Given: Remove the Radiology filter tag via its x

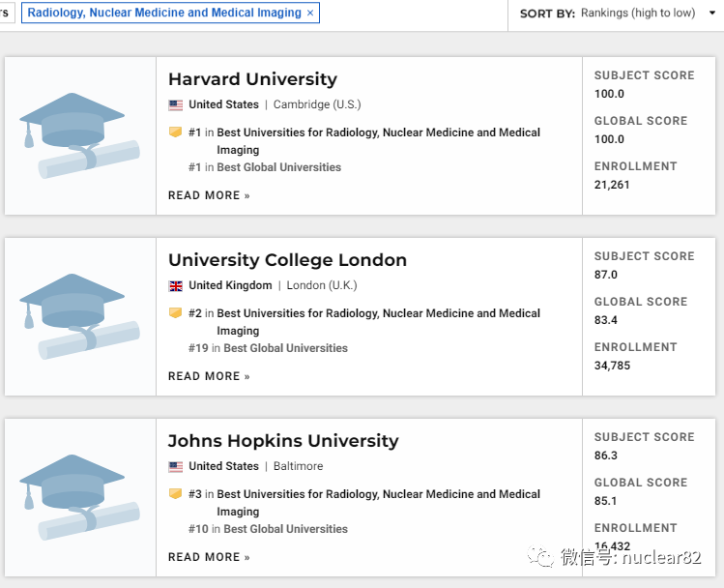Looking at the screenshot, I should click(x=310, y=13).
